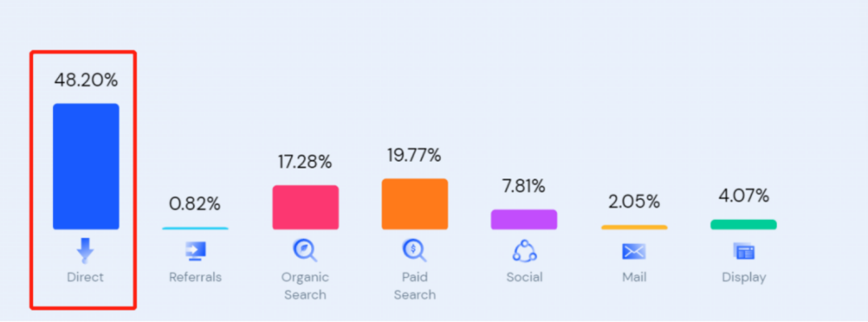The width and height of the screenshot is (868, 322).
Task: Click the 7.81% Social percentage value
Action: [524, 186]
